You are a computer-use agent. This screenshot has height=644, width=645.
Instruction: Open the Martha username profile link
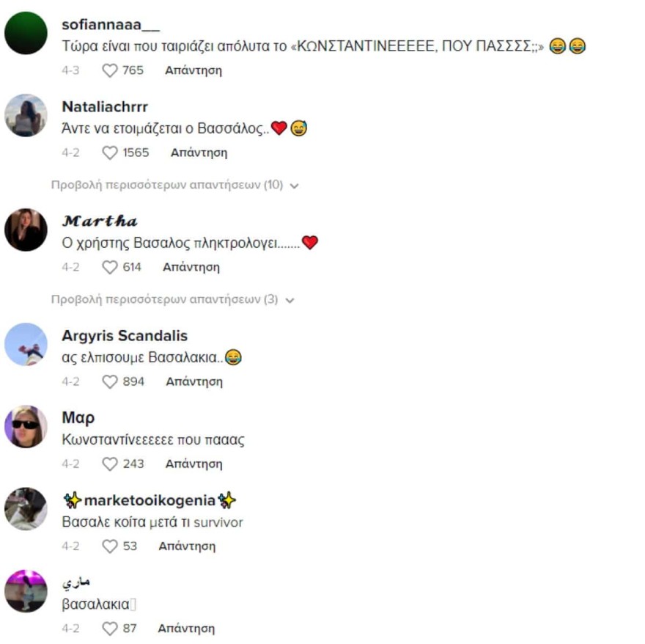tap(100, 221)
